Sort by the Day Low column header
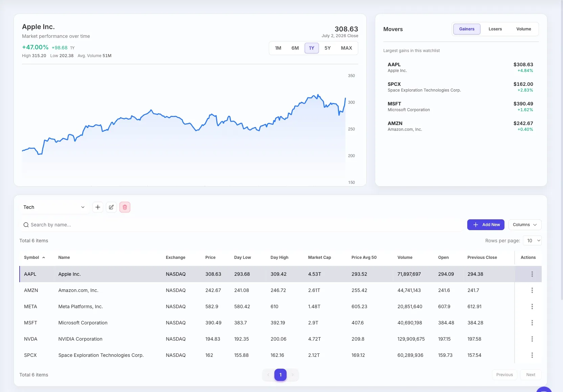 tap(243, 258)
